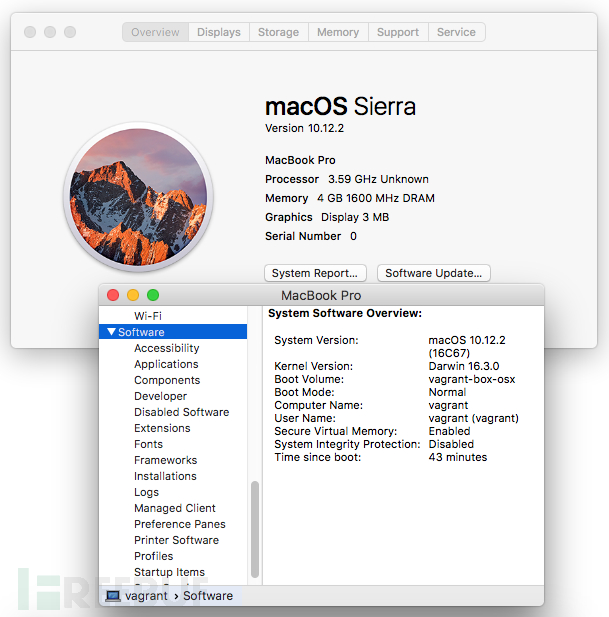This screenshot has height=617, width=609.
Task: Click the Software Update... button
Action: click(434, 273)
